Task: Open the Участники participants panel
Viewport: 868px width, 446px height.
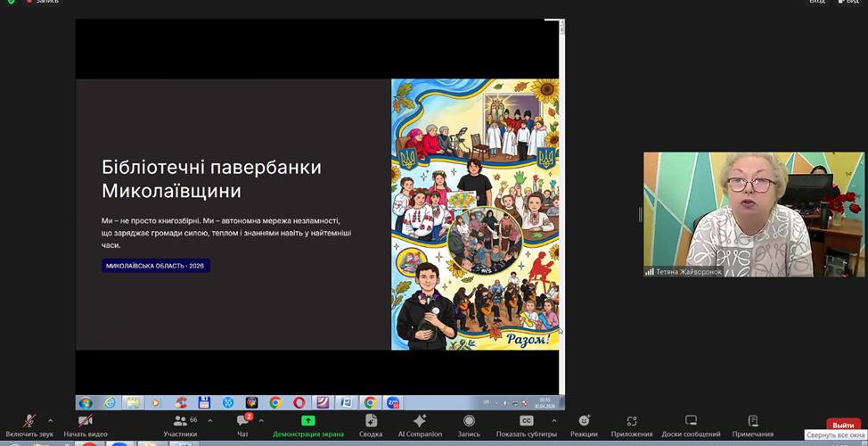Action: [181, 426]
